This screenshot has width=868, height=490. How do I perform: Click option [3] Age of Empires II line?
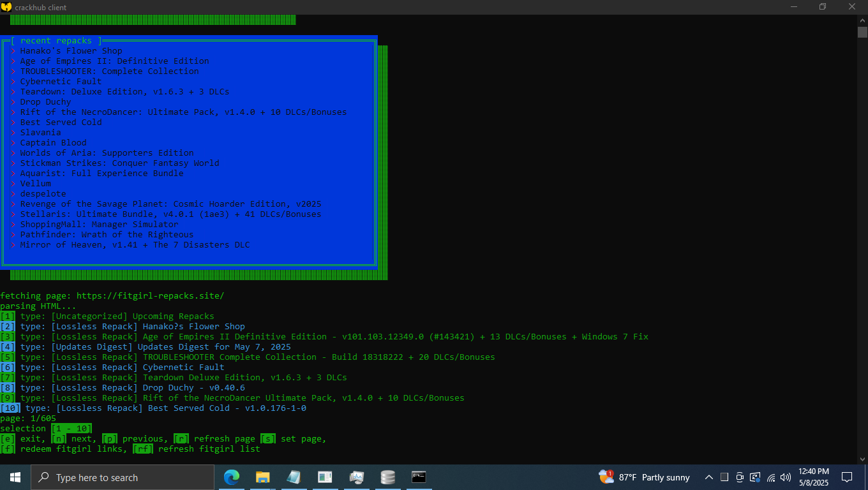pos(324,336)
